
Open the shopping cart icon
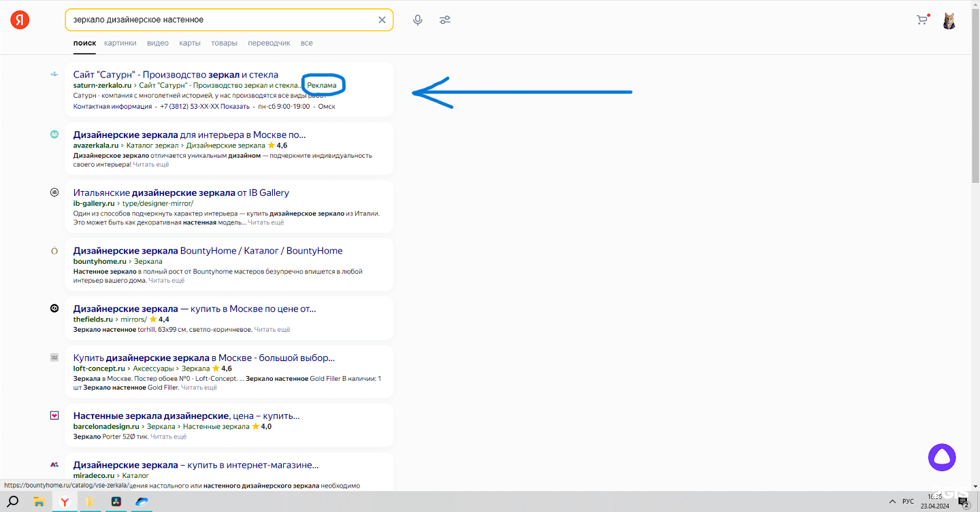pyautogui.click(x=923, y=20)
